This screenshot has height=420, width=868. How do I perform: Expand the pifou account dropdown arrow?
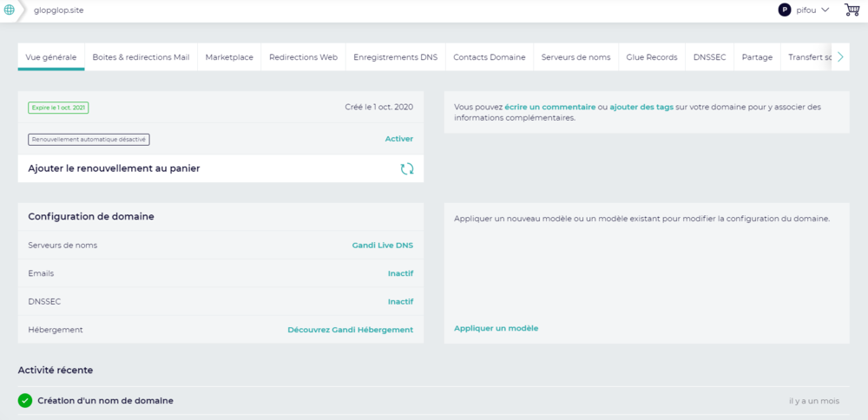pyautogui.click(x=825, y=10)
